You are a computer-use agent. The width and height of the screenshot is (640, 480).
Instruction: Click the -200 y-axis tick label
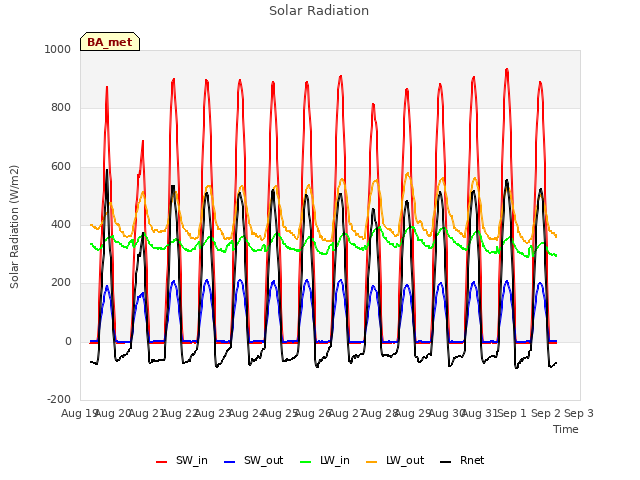pyautogui.click(x=59, y=399)
